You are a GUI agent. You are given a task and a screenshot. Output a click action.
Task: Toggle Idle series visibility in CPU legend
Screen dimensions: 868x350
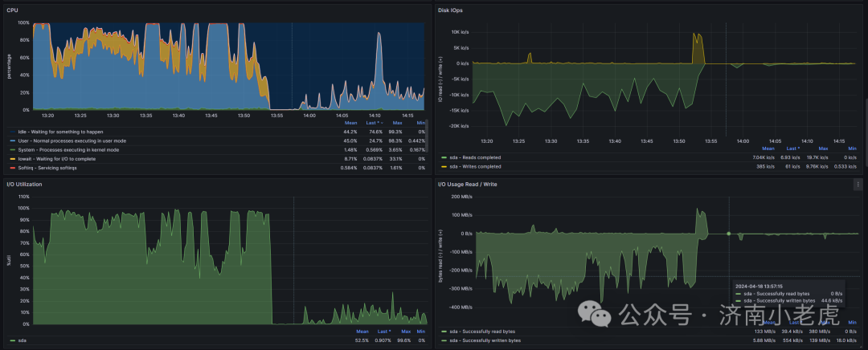click(60, 132)
